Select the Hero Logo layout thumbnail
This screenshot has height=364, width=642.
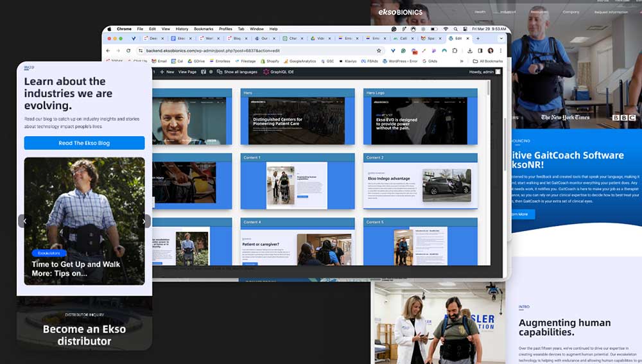[x=420, y=119]
